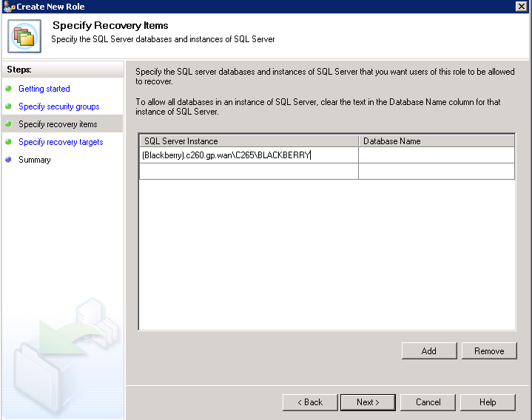Close the Create New Role window
This screenshot has height=420, width=532.
(x=521, y=6)
